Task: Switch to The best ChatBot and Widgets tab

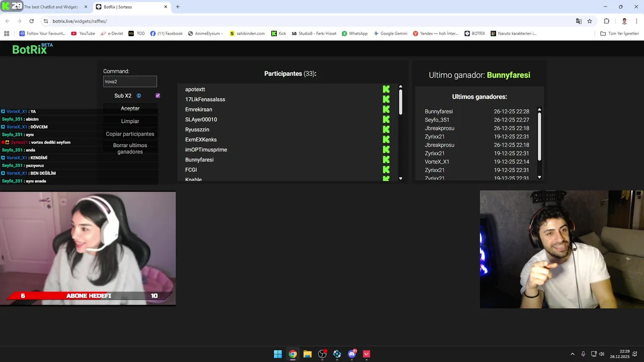Action: click(50, 7)
